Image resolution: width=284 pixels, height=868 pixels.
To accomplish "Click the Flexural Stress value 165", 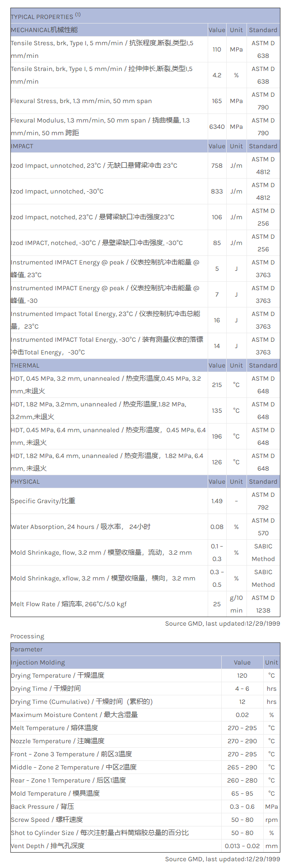I will (x=217, y=101).
